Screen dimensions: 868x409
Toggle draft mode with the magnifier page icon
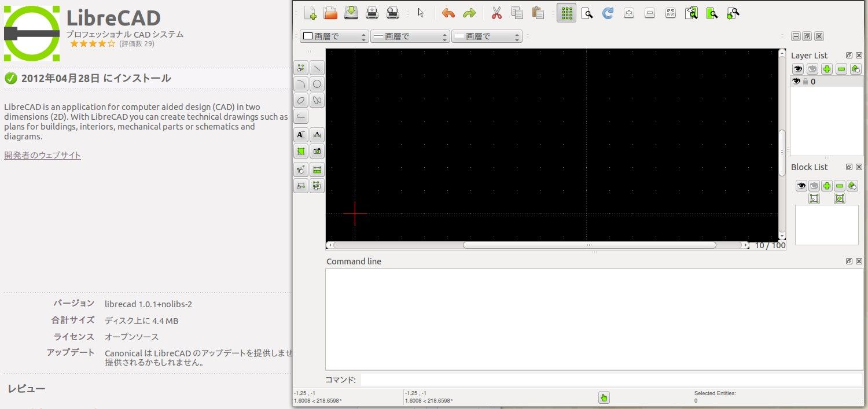(587, 13)
